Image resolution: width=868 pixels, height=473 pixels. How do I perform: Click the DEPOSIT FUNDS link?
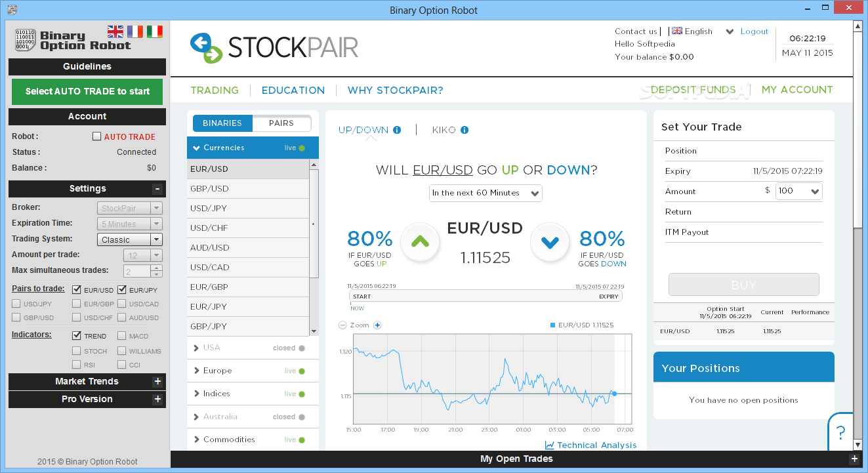[693, 90]
